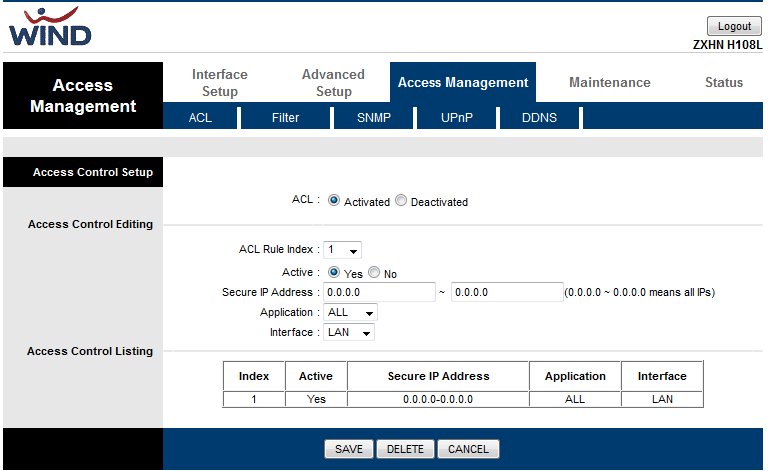Click the Interface column header

click(662, 376)
